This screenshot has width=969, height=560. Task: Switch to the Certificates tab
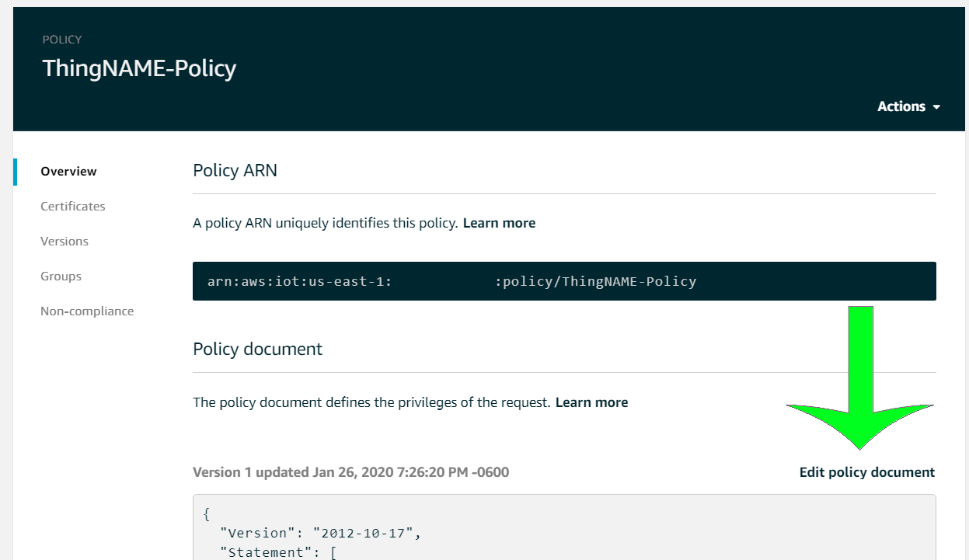(x=72, y=206)
